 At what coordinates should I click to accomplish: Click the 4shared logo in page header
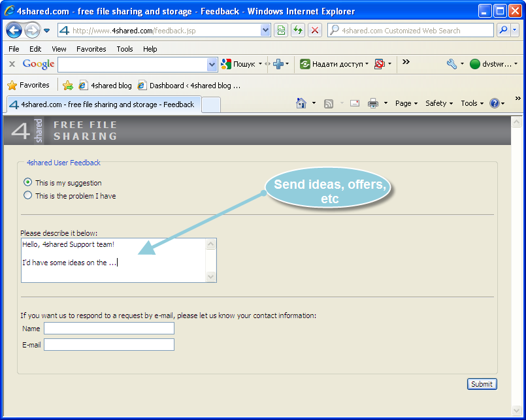(27, 131)
